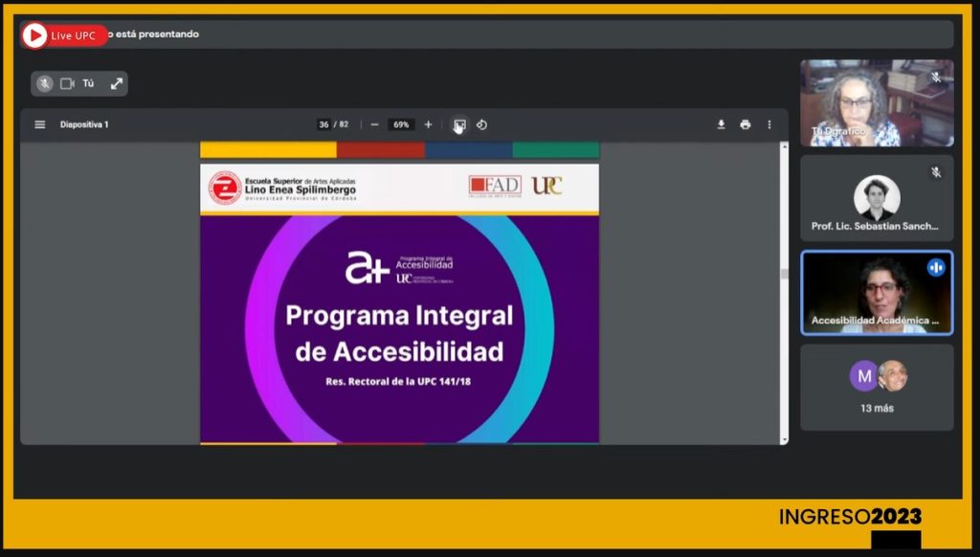Image resolution: width=980 pixels, height=557 pixels.
Task: Expand the 13 más participants tile
Action: (x=877, y=387)
